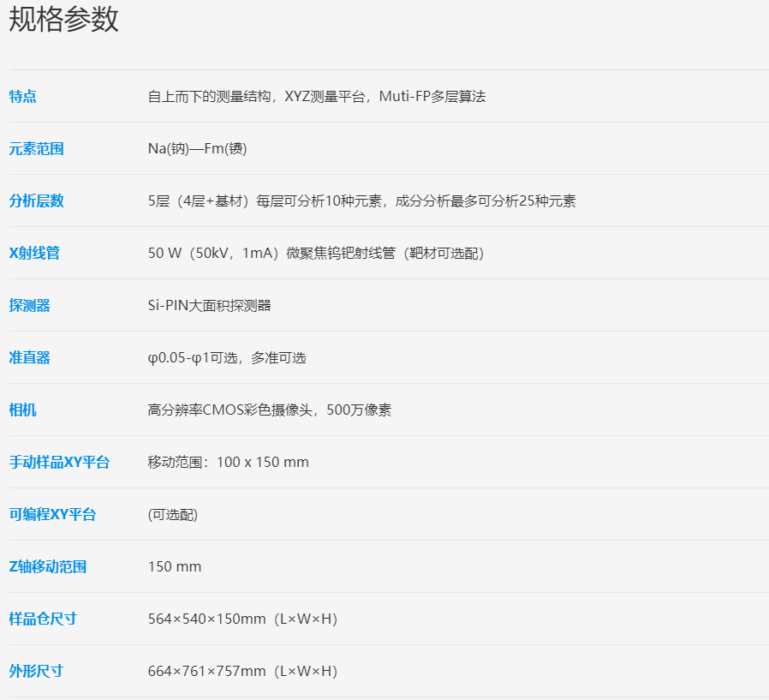Viewport: 769px width, 700px height.
Task: Select the 手动样品XY平台 label
Action: tap(59, 463)
